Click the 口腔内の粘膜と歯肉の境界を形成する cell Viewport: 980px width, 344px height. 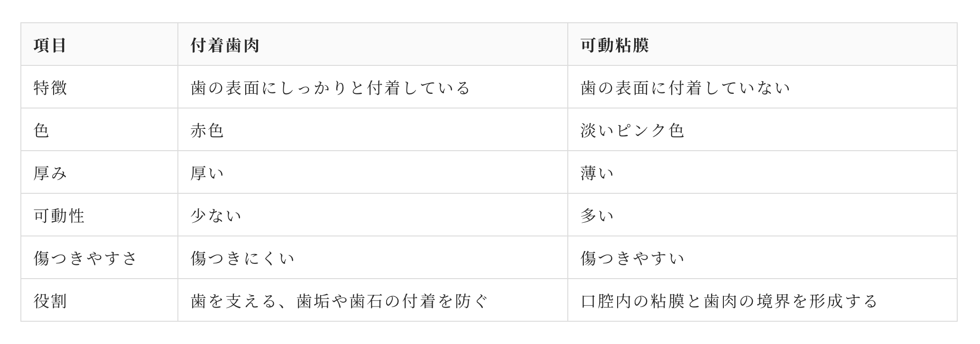762,300
